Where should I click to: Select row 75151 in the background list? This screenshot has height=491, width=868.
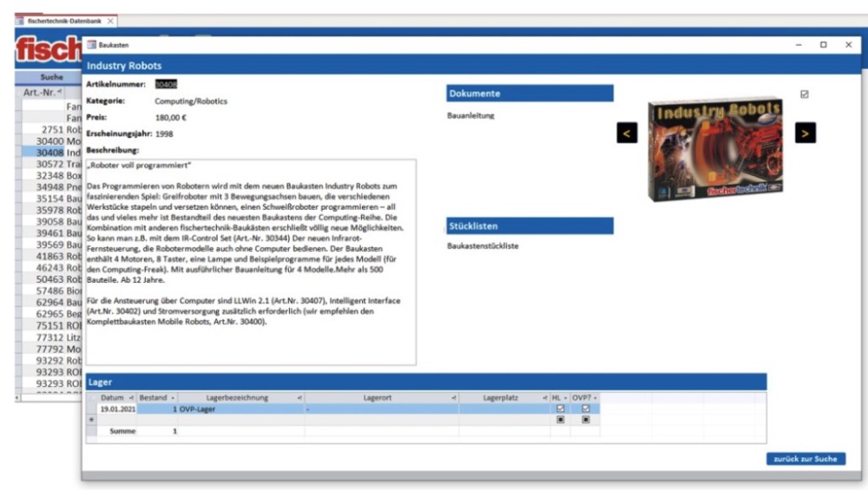point(51,325)
